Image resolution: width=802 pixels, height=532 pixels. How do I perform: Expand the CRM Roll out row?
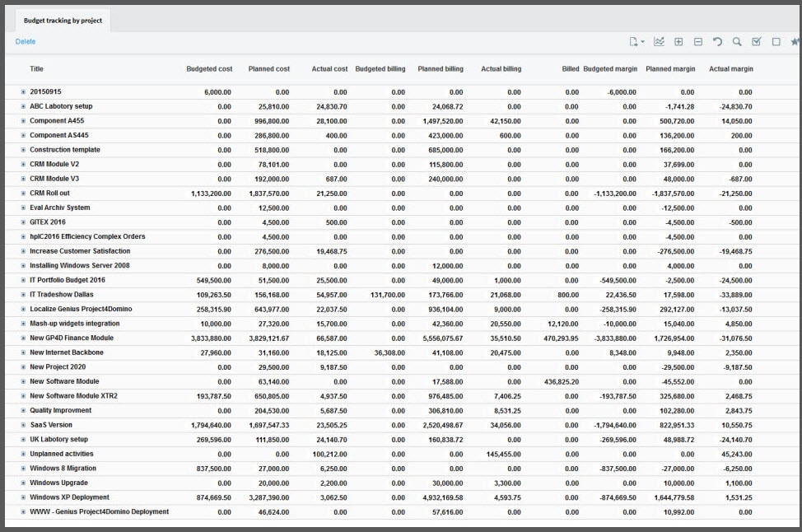pos(23,194)
